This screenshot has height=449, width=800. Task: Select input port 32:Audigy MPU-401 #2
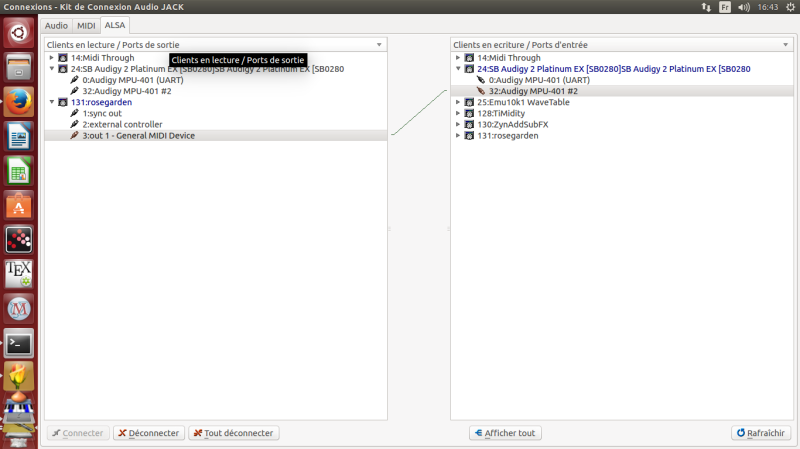[533, 91]
